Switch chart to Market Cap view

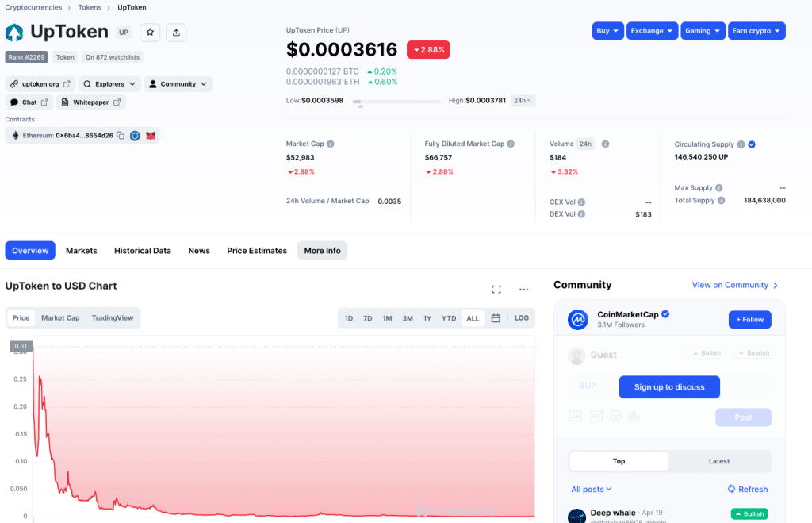(60, 317)
